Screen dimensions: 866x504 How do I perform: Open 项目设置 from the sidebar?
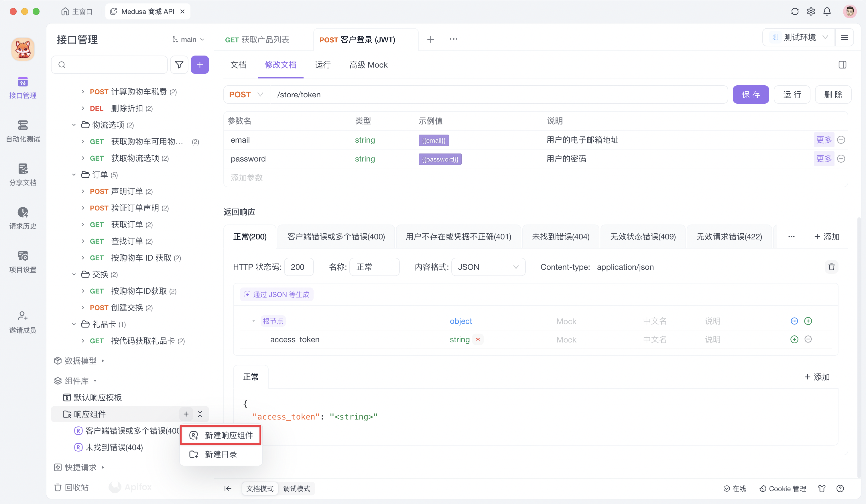23,261
